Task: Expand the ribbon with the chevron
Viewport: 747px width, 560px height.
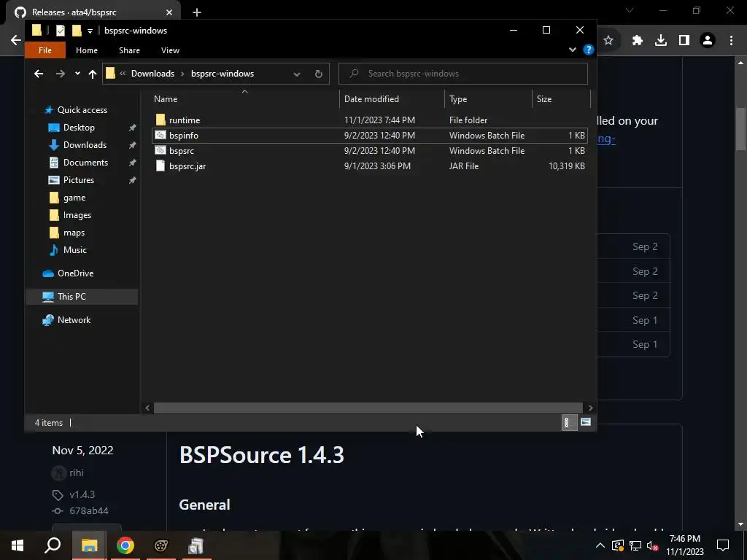Action: (x=572, y=50)
